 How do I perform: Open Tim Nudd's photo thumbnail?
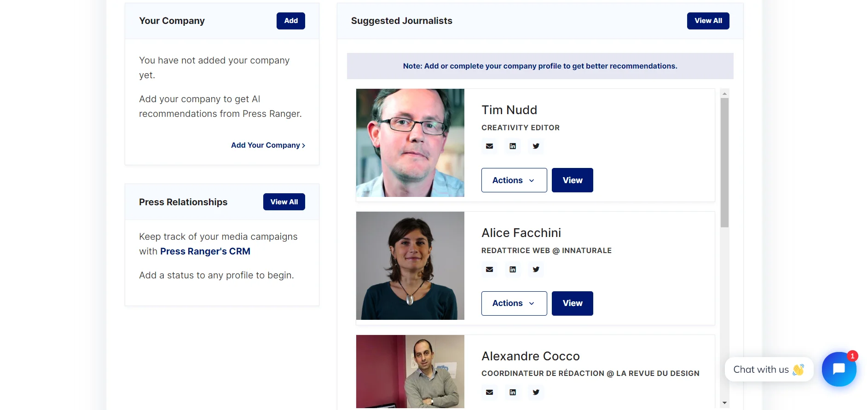(x=410, y=143)
